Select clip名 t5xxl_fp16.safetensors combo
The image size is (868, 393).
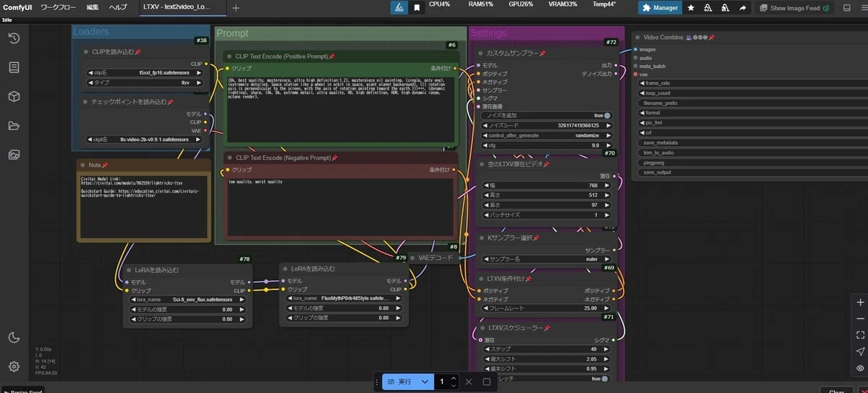145,73
